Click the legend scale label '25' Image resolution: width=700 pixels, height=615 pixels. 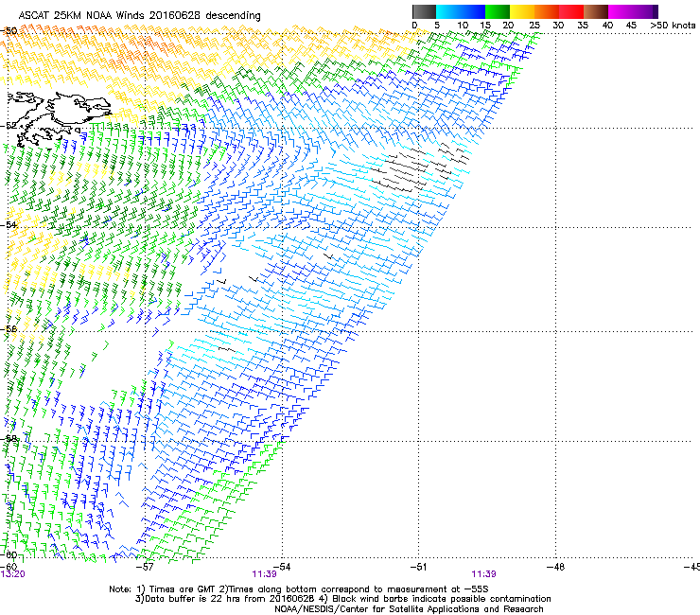tap(534, 26)
